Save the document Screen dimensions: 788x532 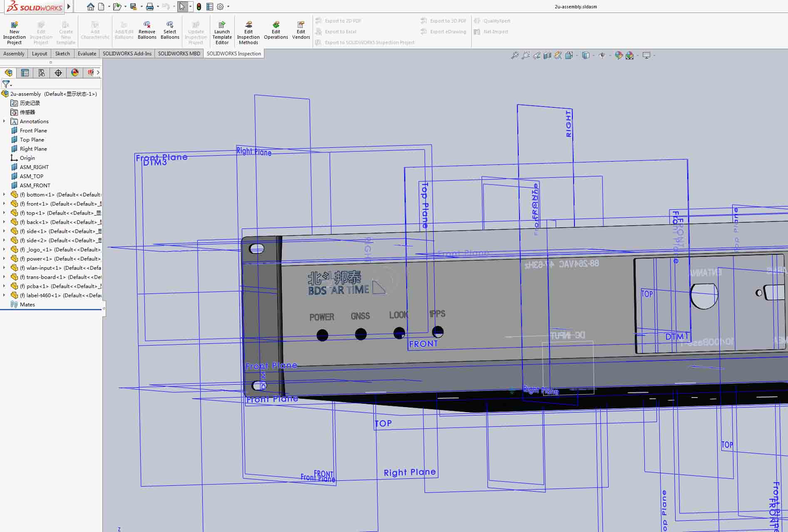coord(133,7)
